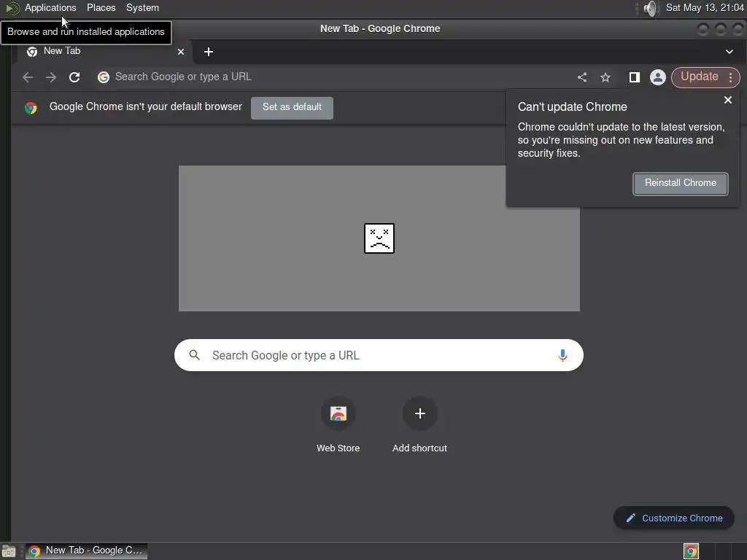Open the clock showing Sat May 13

[705, 7]
